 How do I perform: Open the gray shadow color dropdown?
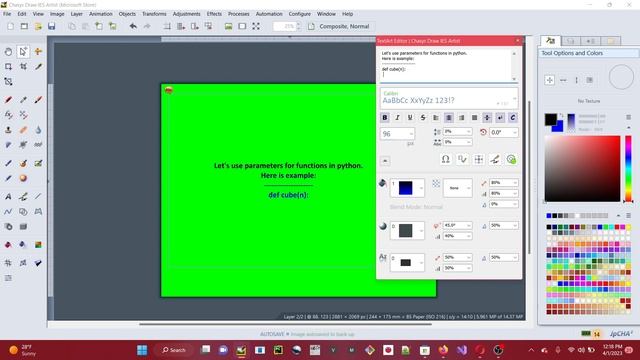click(x=407, y=231)
